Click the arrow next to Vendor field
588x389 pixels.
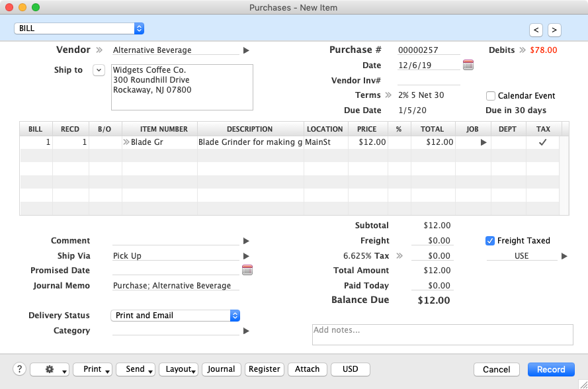click(246, 50)
